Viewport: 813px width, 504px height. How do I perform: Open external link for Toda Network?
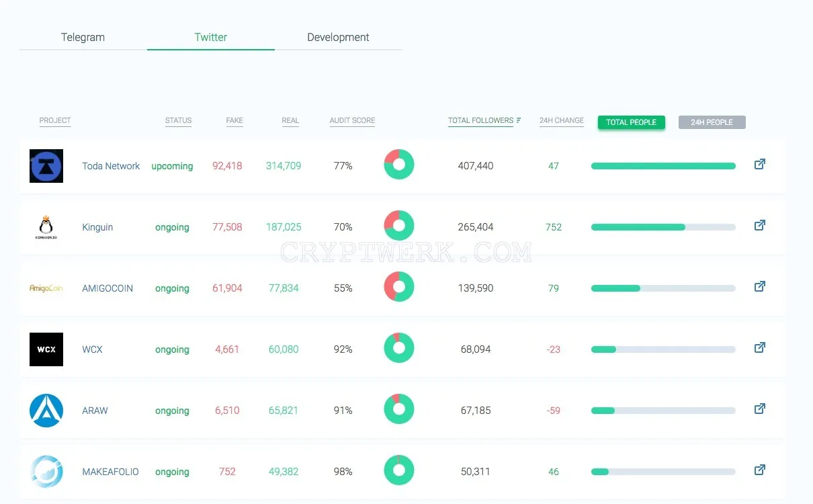click(760, 164)
